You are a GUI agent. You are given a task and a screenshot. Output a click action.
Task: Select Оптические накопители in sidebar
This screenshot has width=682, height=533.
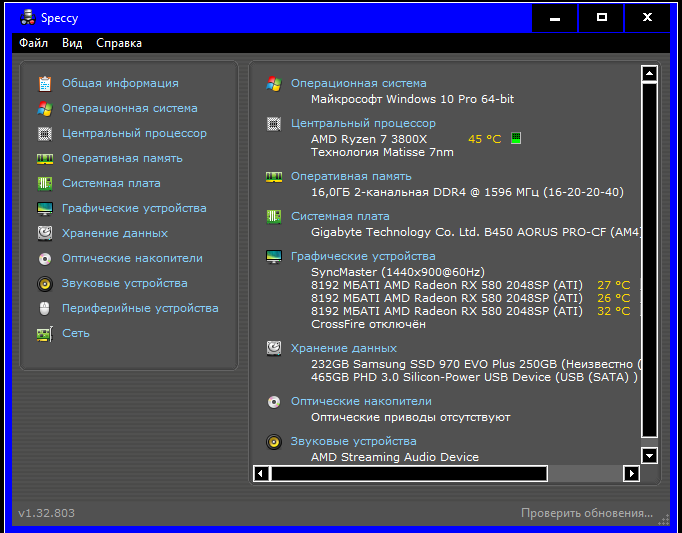pyautogui.click(x=132, y=258)
